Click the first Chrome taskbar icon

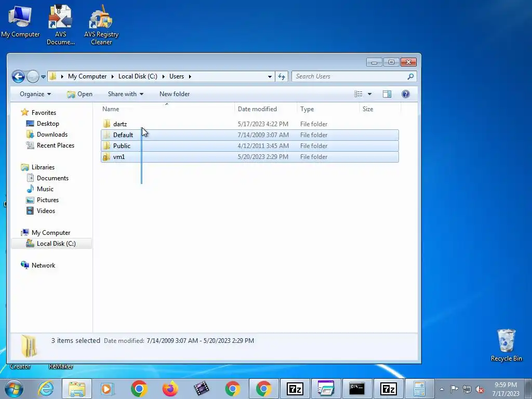click(139, 389)
